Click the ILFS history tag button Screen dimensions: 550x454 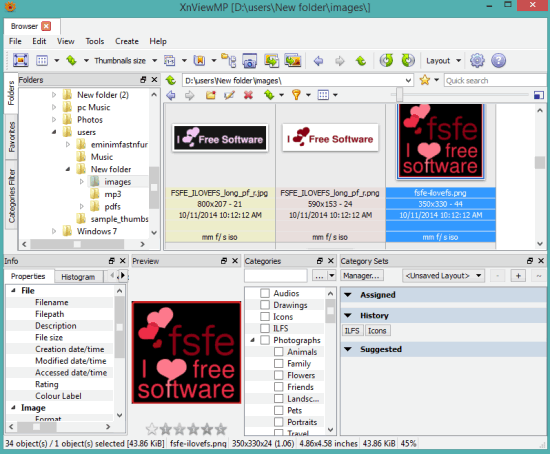click(x=352, y=331)
